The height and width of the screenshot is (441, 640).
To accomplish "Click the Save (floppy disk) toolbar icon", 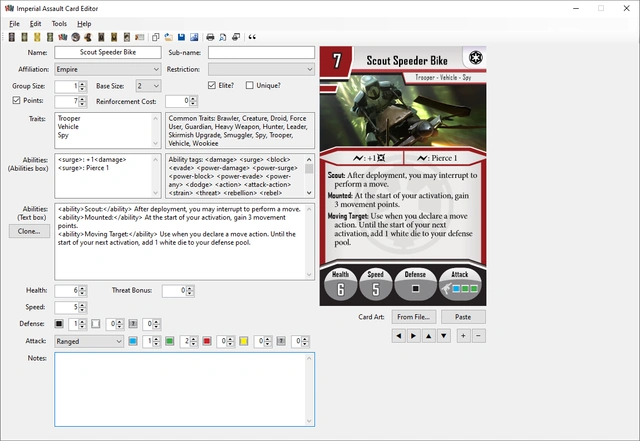I will coord(181,37).
